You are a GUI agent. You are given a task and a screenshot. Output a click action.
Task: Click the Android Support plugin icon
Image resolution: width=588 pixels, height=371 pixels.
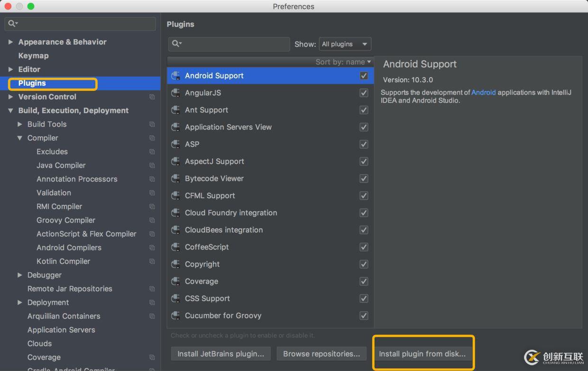tap(176, 75)
